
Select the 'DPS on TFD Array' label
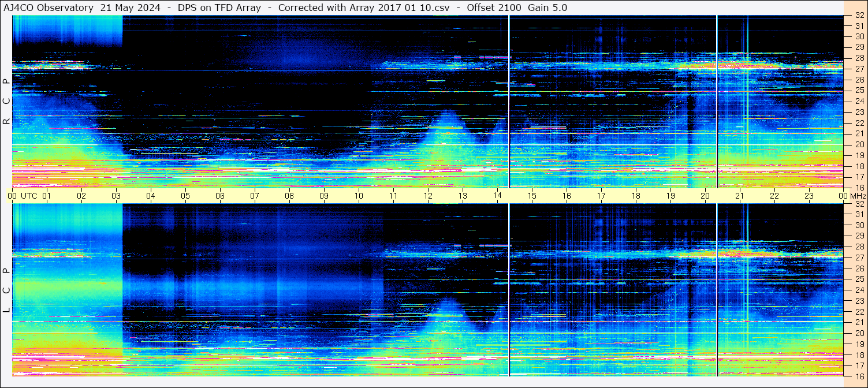point(219,8)
